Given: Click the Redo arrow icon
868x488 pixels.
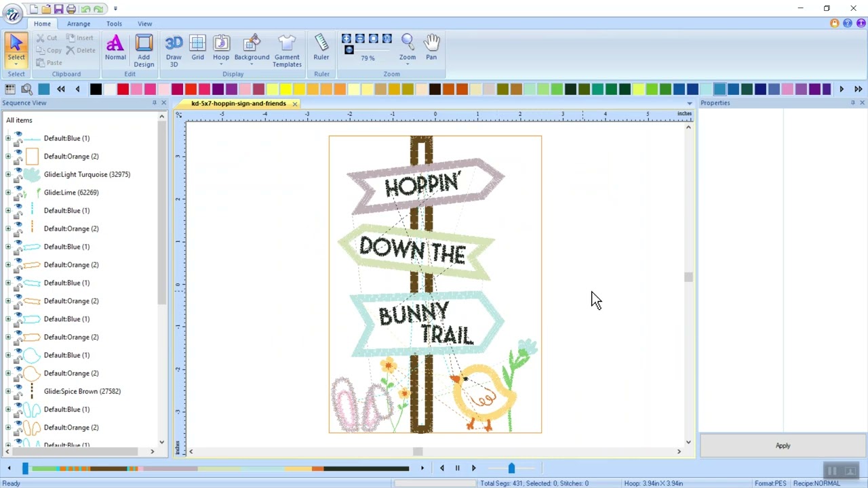Looking at the screenshot, I should tap(99, 9).
